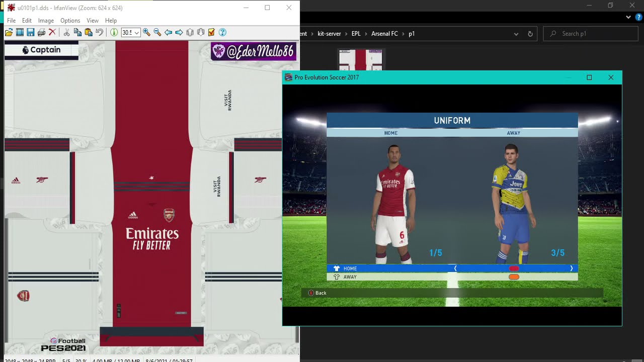Screen dimensions: 644x362
Task: Open IrfanView properties checkmark icon
Action: [211, 32]
